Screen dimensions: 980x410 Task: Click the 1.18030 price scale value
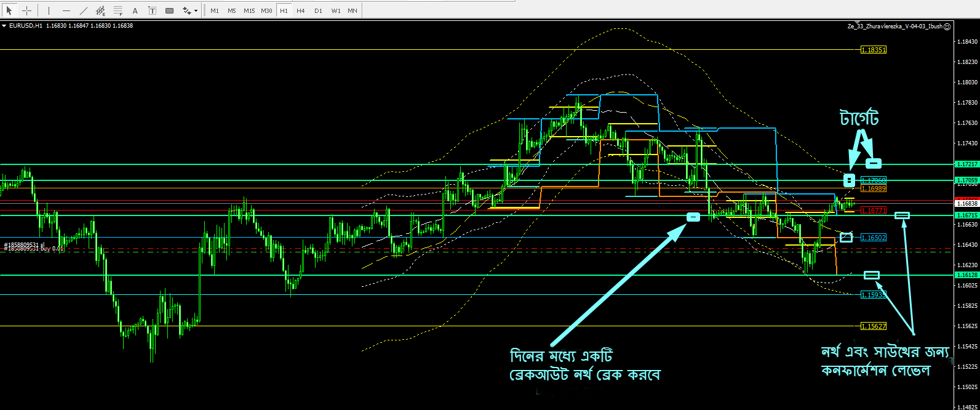[x=968, y=82]
